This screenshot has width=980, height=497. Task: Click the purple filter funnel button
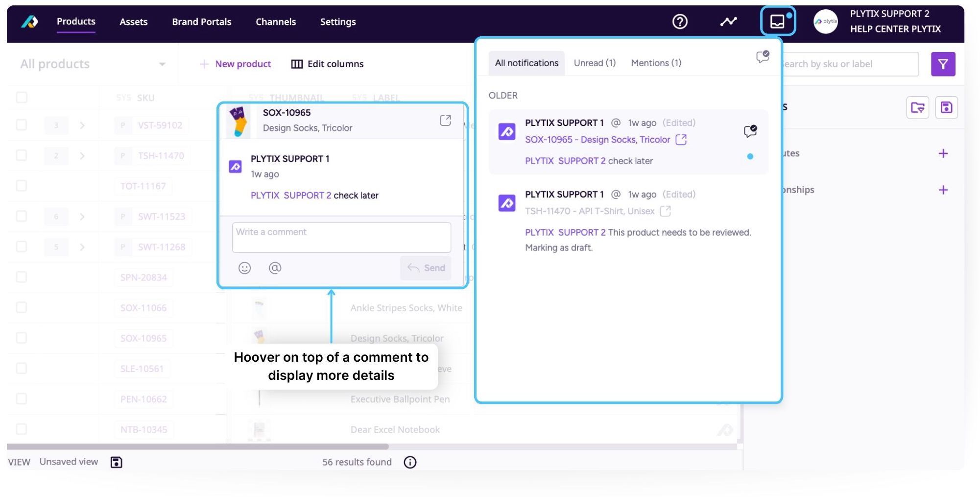click(x=943, y=64)
